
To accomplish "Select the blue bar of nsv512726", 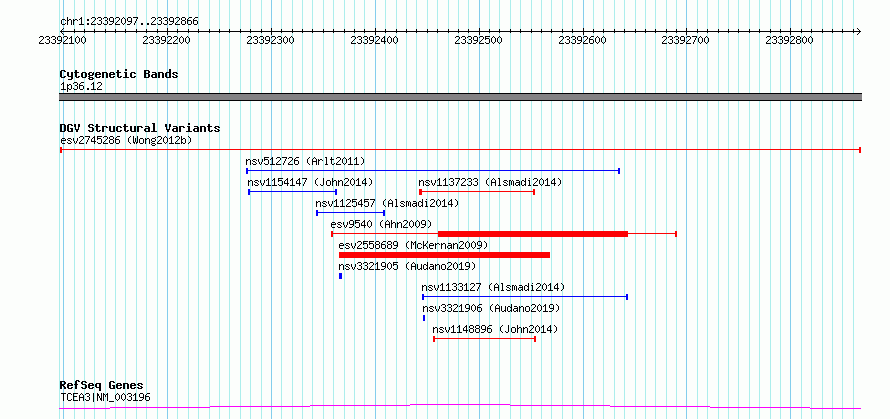I will (433, 171).
